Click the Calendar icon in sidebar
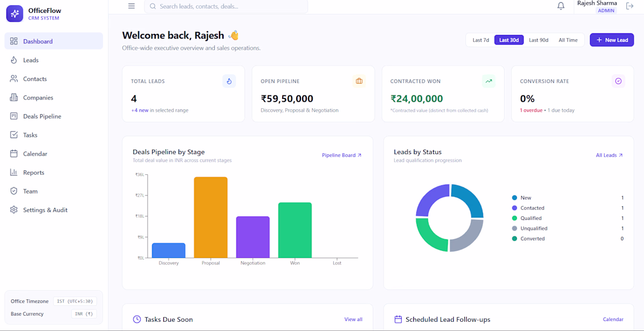 click(x=14, y=154)
